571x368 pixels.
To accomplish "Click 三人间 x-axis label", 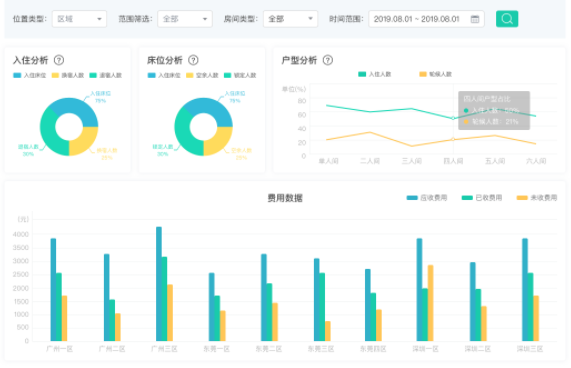I will tap(412, 161).
